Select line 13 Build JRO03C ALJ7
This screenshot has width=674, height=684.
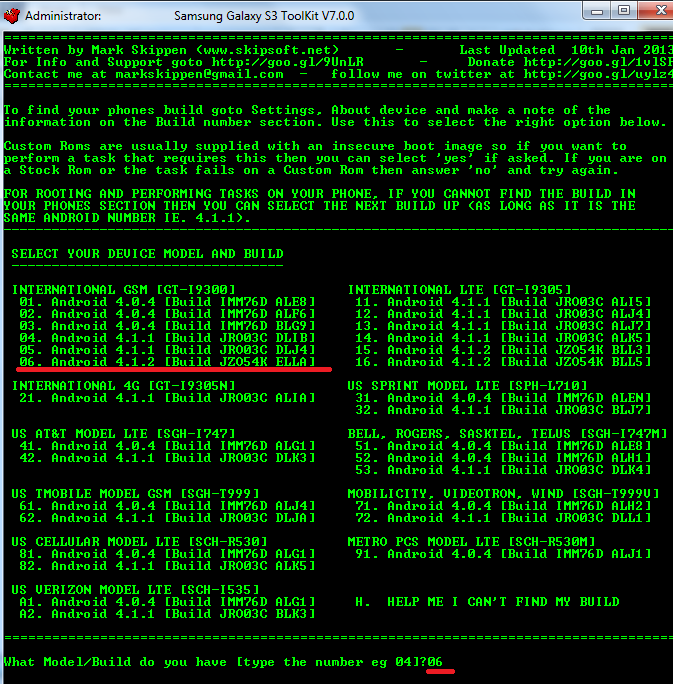click(503, 326)
